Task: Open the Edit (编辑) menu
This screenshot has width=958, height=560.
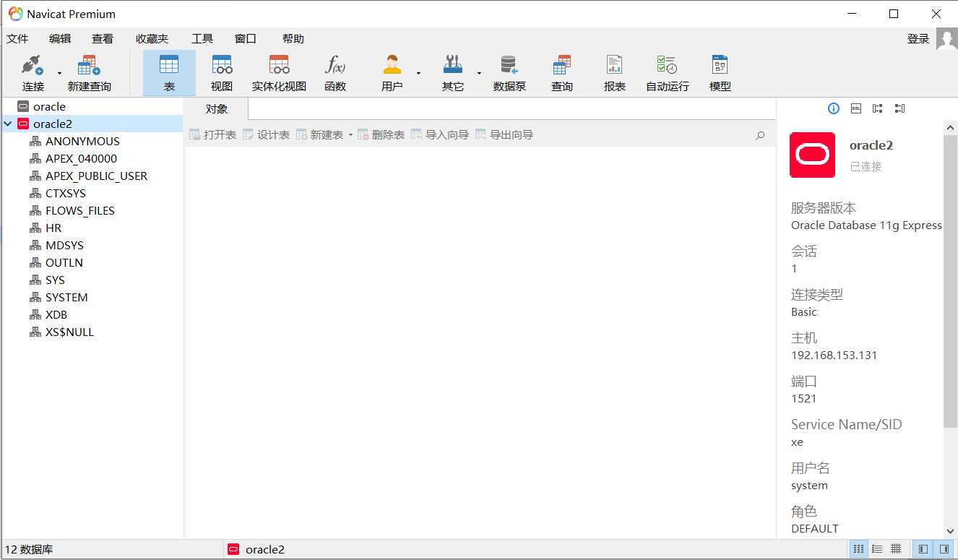Action: [60, 39]
